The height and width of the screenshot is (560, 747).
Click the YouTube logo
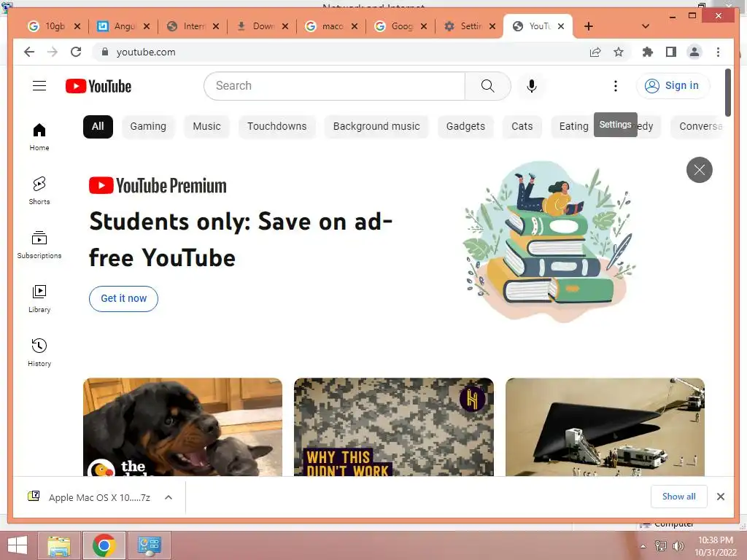point(98,86)
